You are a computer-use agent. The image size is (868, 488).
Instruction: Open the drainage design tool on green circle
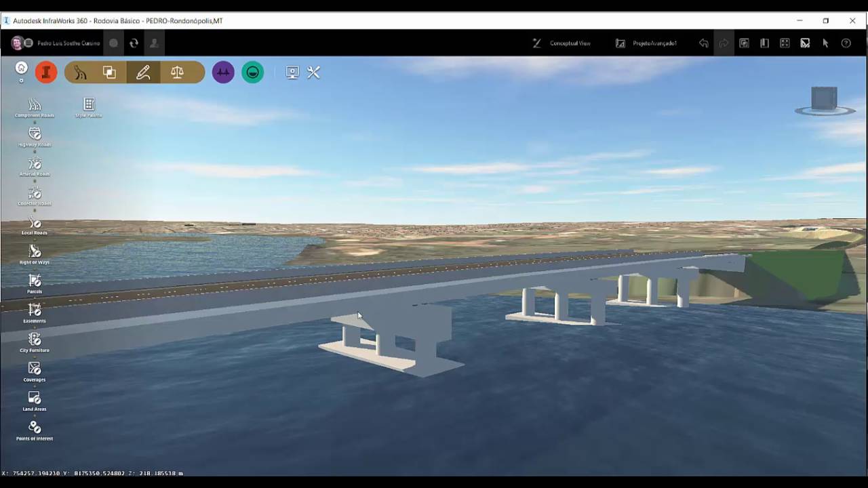[252, 72]
